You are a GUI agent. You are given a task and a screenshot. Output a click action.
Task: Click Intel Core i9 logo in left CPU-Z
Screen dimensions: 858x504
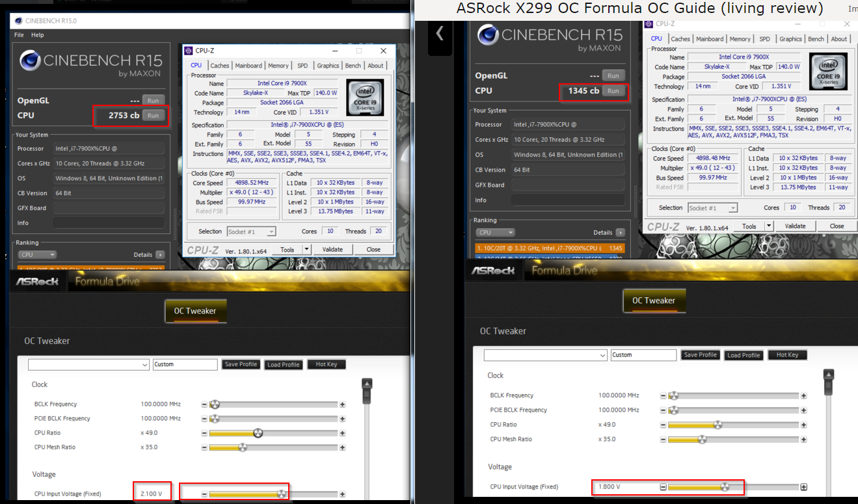click(364, 98)
